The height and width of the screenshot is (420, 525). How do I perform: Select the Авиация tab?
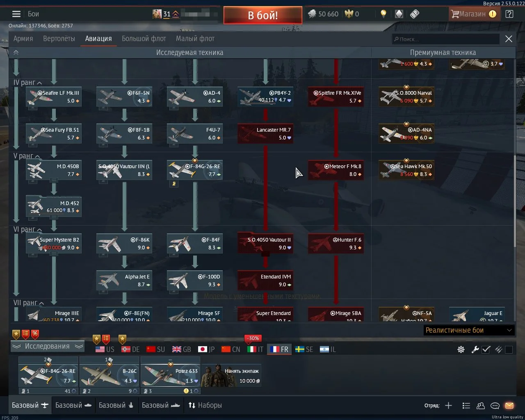tap(98, 39)
